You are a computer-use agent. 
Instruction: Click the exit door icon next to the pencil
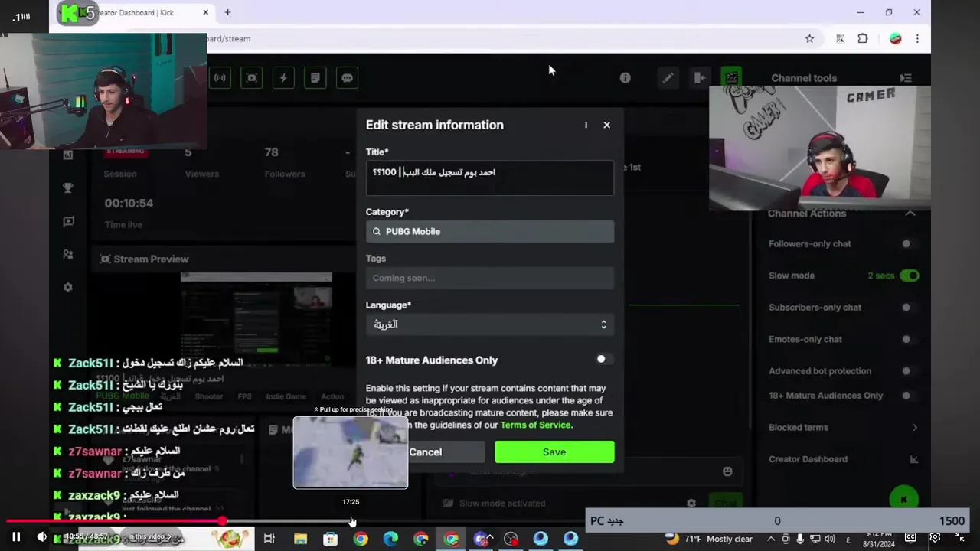pos(700,77)
